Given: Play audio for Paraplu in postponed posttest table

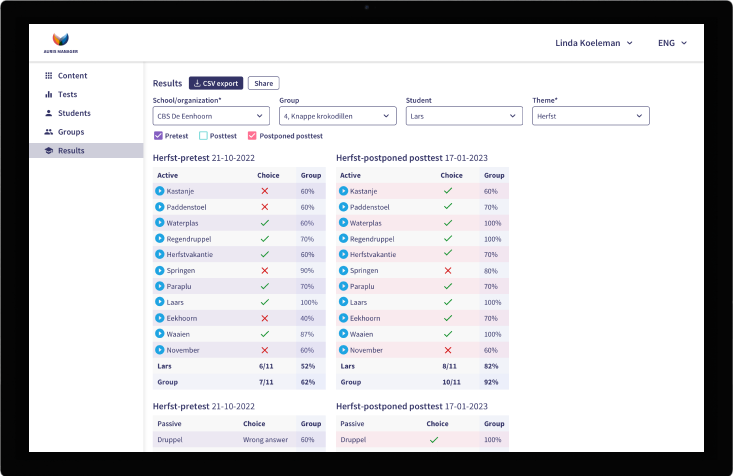Looking at the screenshot, I should coord(344,286).
